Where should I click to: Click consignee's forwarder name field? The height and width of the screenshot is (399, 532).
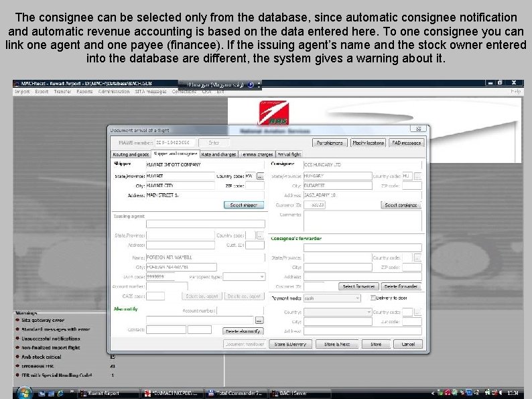pos(362,248)
